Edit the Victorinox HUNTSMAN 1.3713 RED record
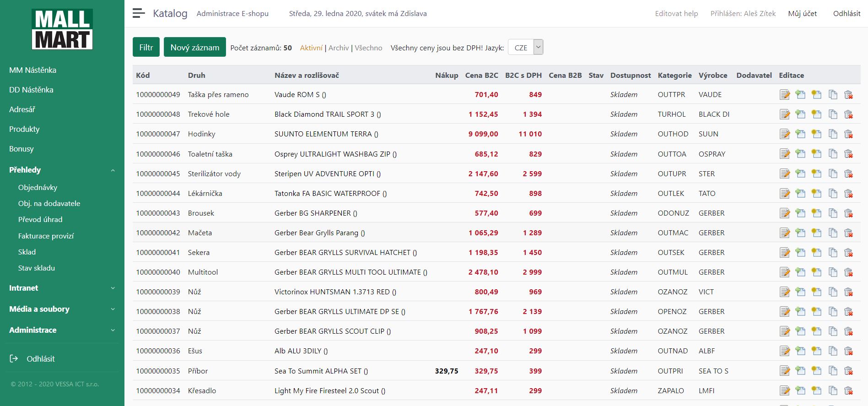 coord(785,292)
